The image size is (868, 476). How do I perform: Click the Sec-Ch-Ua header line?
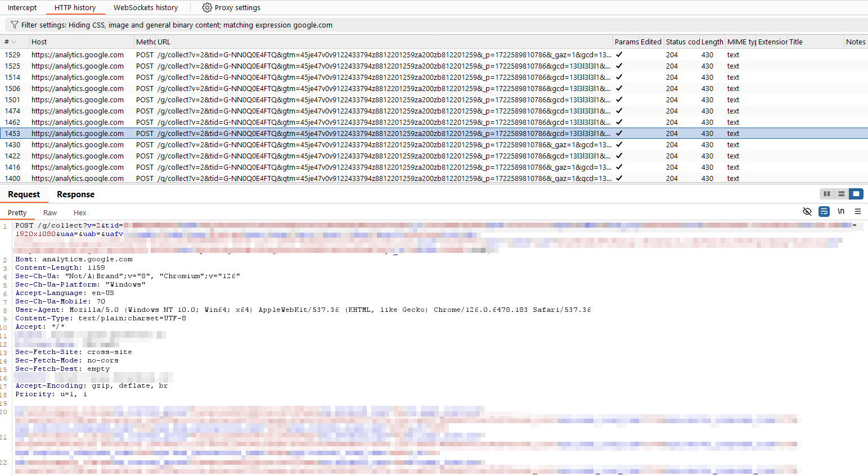(x=128, y=276)
